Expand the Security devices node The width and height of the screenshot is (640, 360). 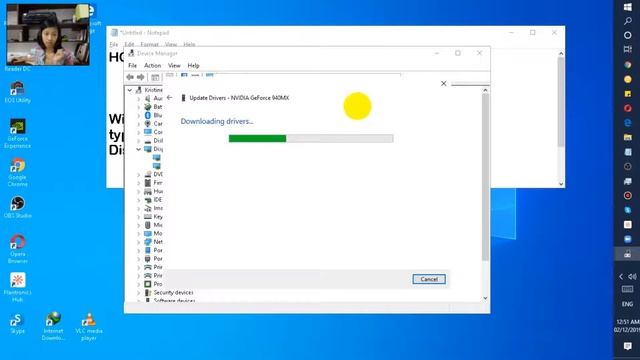tap(138, 293)
